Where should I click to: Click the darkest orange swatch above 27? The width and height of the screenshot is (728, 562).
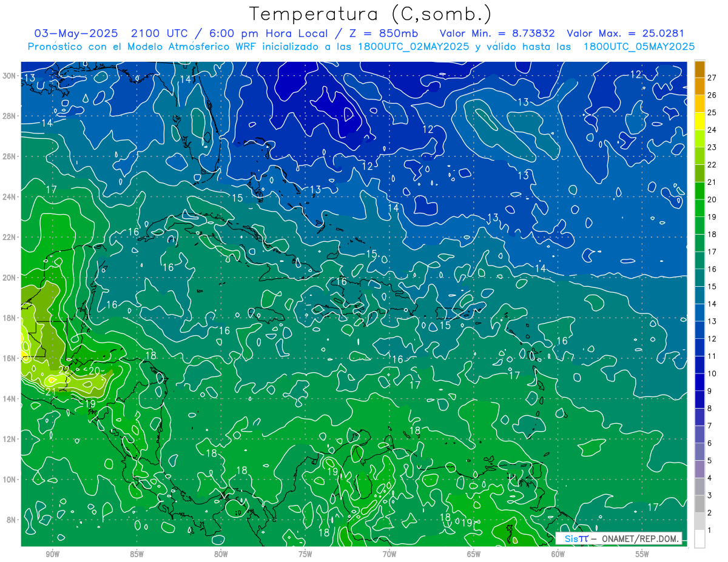point(699,69)
